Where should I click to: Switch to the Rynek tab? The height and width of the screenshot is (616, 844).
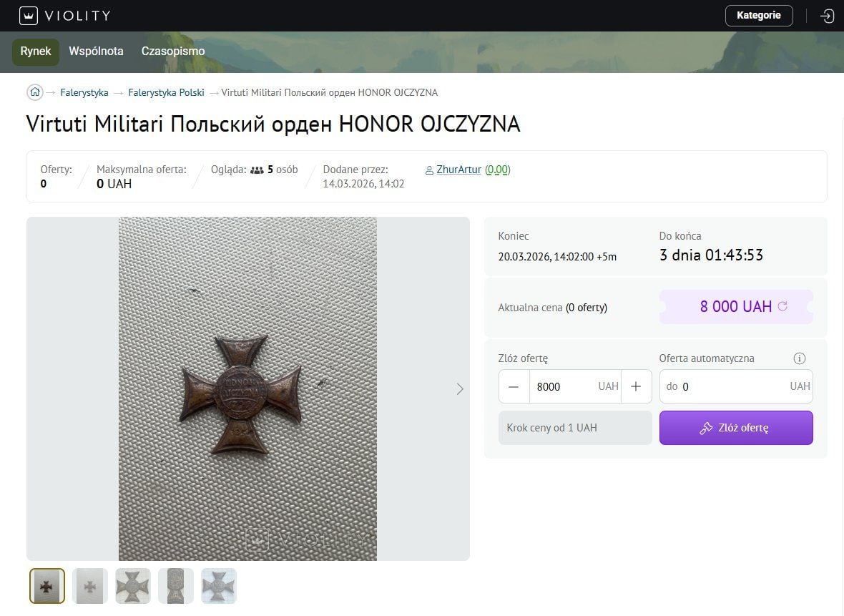tap(36, 52)
